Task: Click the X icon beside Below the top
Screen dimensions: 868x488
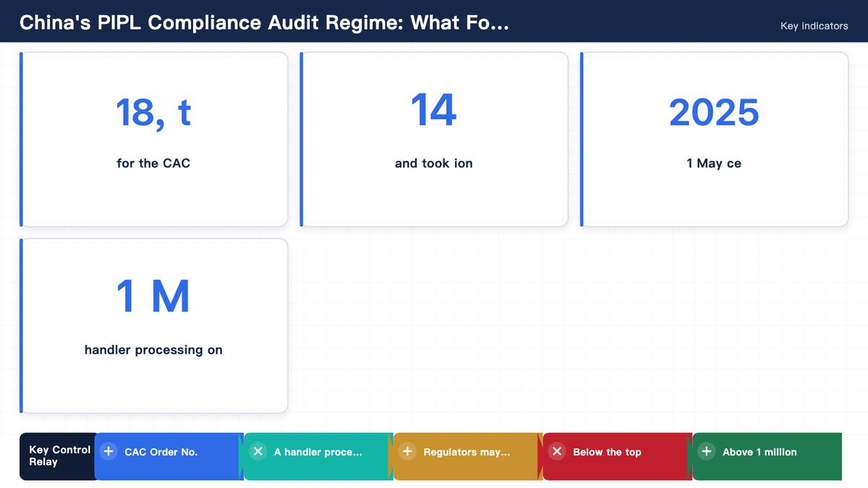Action: 557,452
